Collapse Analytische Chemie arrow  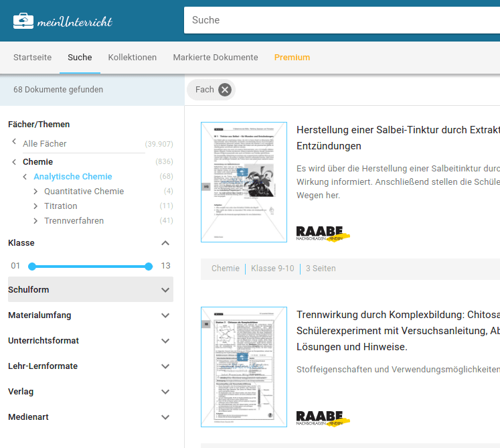coord(25,177)
